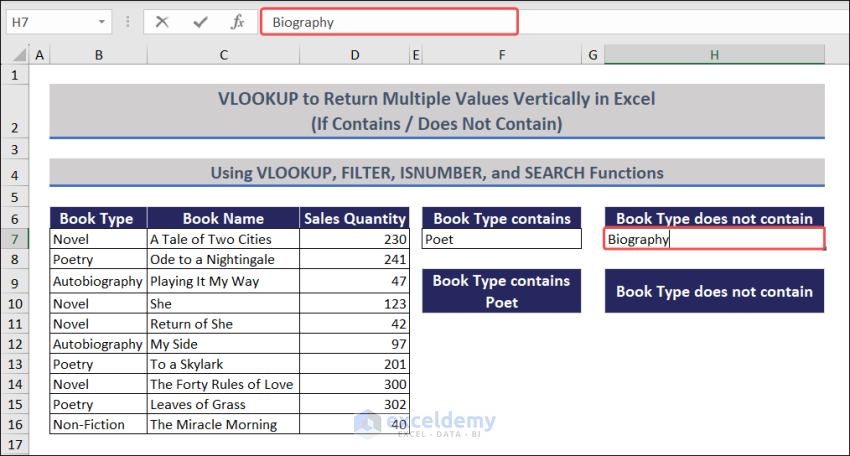Click the Poet cell under Book Type contains
The image size is (850, 456).
point(501,239)
